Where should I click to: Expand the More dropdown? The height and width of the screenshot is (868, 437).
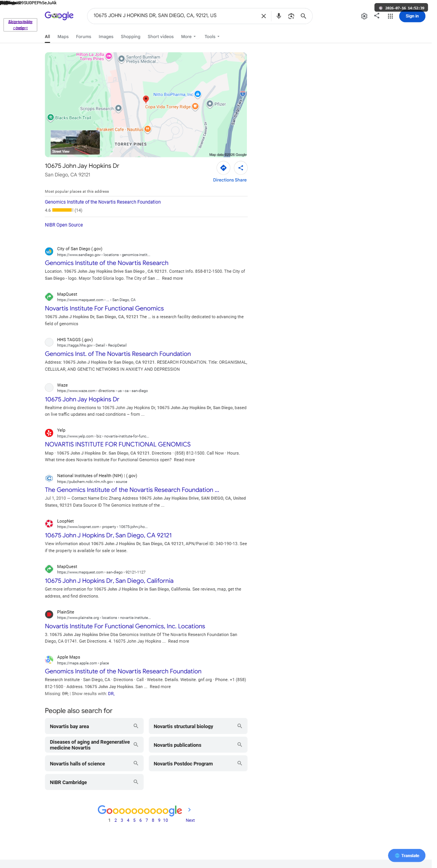189,37
